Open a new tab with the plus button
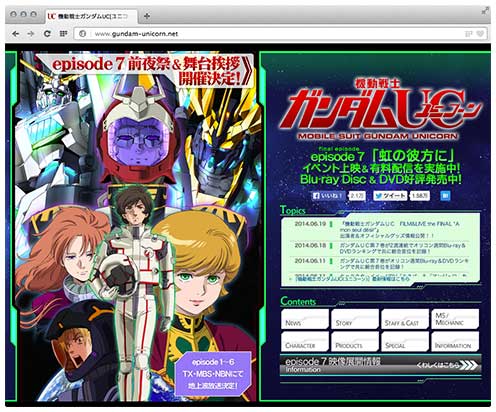Image resolution: width=496 pixels, height=412 pixels. 147,16
